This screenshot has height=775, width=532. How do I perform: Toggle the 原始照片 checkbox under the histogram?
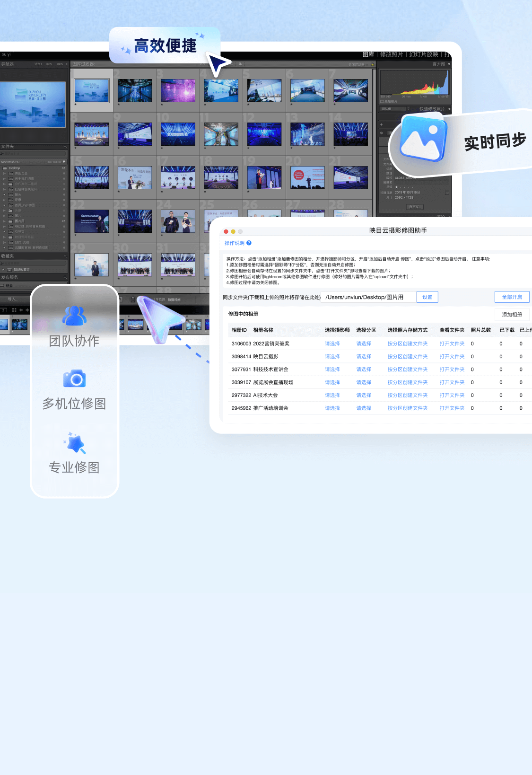tap(382, 101)
